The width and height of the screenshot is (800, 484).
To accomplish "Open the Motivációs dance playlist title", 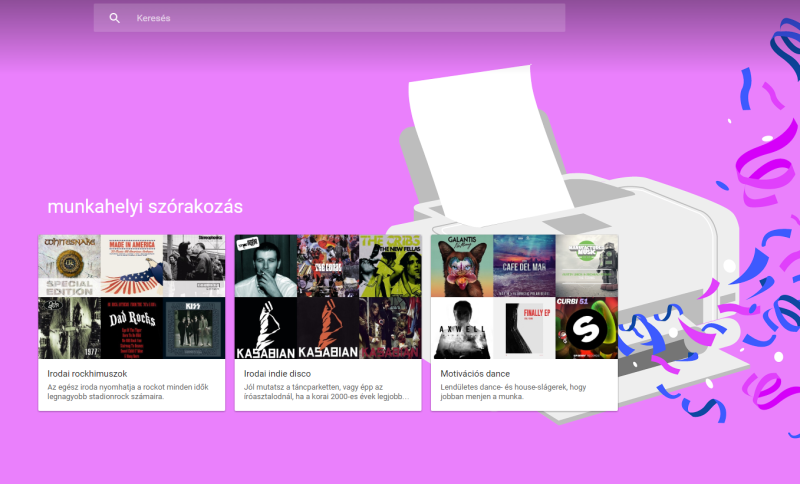I will 475,373.
